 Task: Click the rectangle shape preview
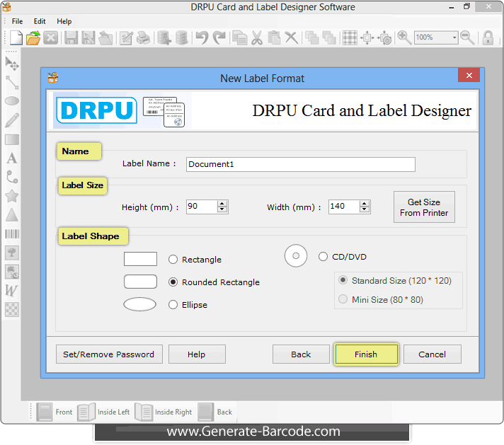pos(140,259)
